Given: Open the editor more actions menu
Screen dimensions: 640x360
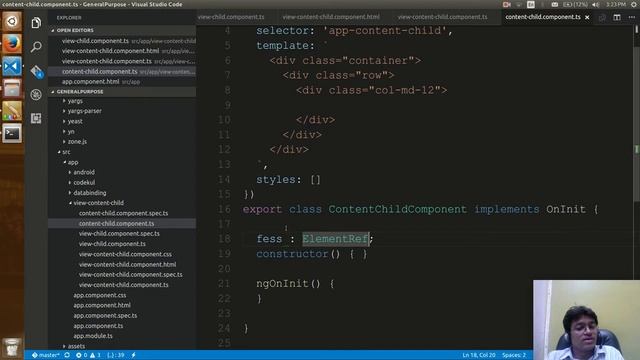Looking at the screenshot, I should pyautogui.click(x=631, y=17).
